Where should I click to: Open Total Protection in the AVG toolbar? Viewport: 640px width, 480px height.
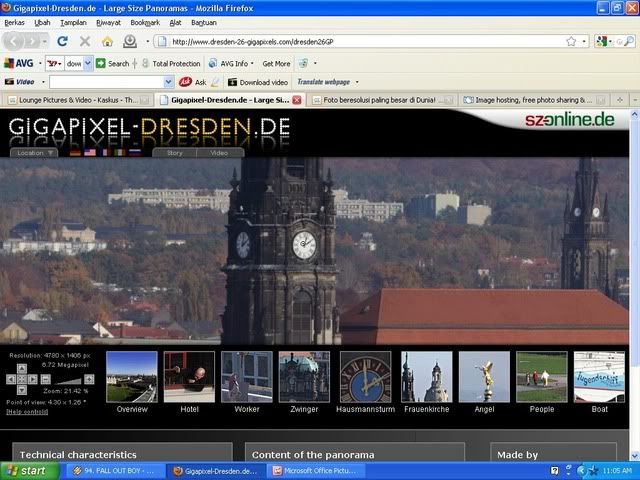coord(171,63)
